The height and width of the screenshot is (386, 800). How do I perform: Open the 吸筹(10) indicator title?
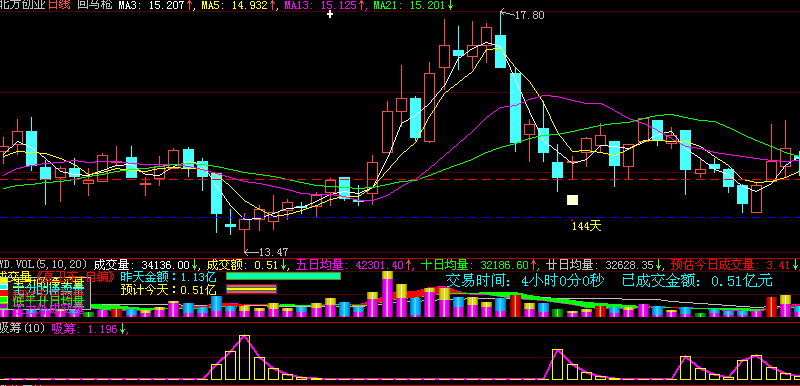click(23, 329)
